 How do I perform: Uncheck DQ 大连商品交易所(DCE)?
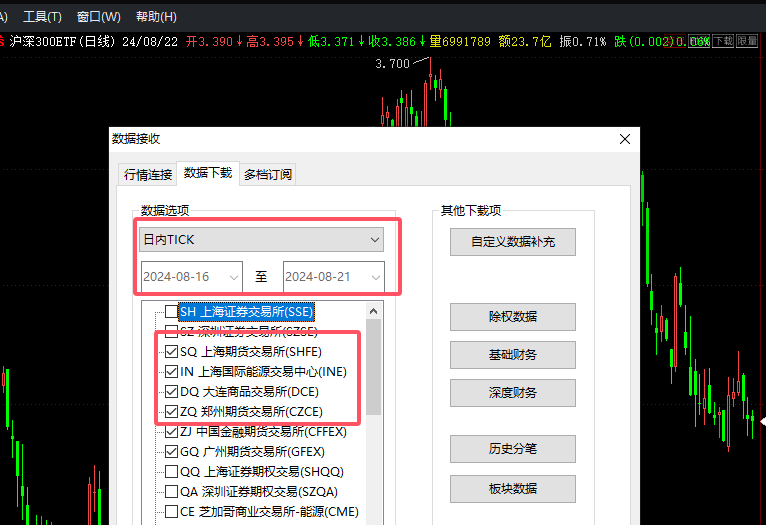pos(171,392)
